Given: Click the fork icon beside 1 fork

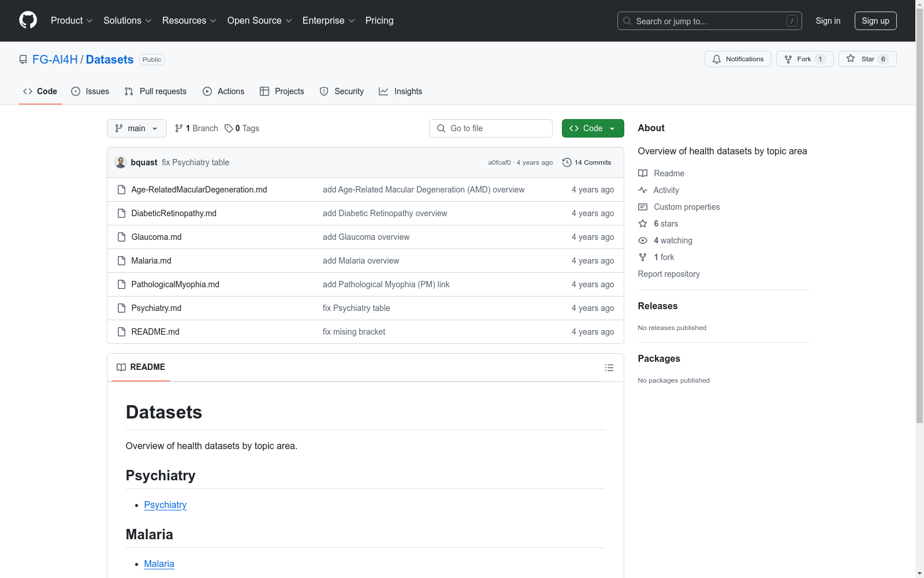Looking at the screenshot, I should click(643, 257).
